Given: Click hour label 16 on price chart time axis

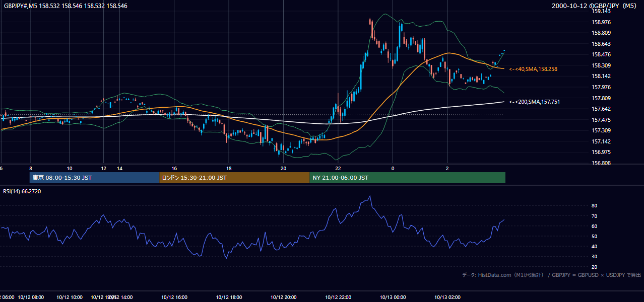Looking at the screenshot, I should [x=174, y=169].
